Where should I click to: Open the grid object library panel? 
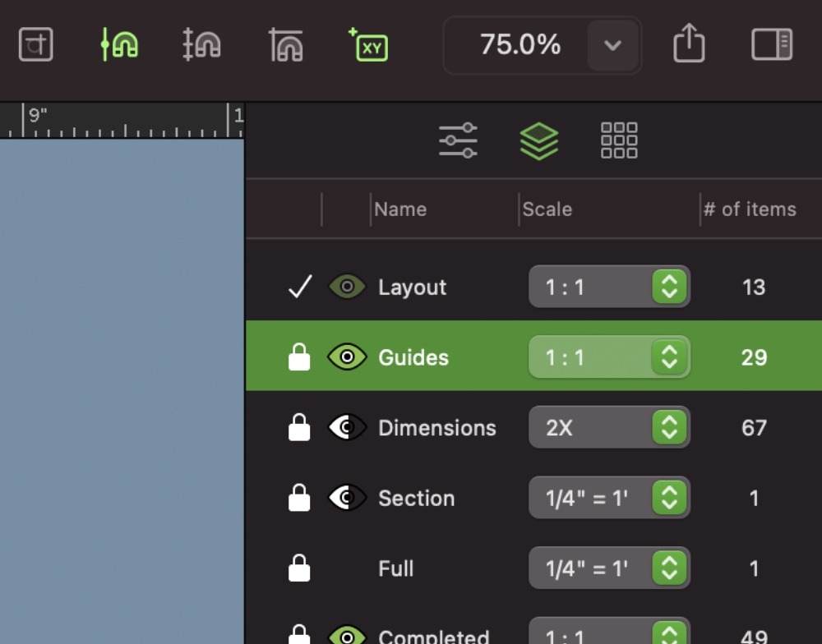click(x=617, y=140)
